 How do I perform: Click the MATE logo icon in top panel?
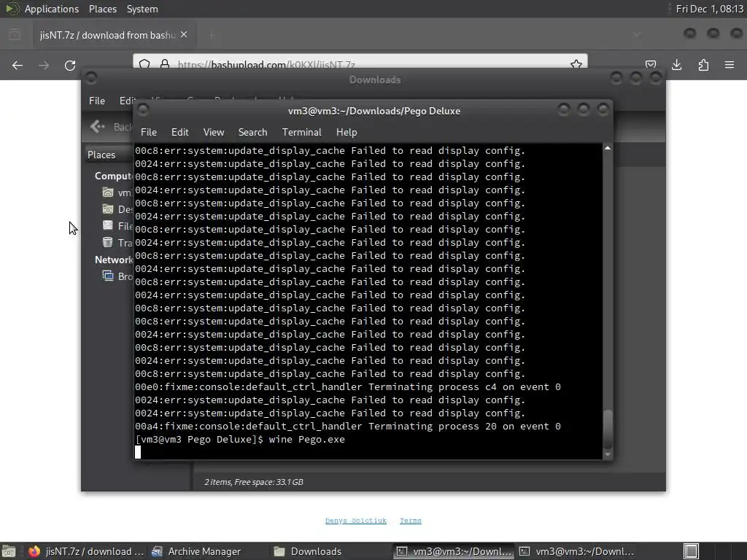(12, 9)
